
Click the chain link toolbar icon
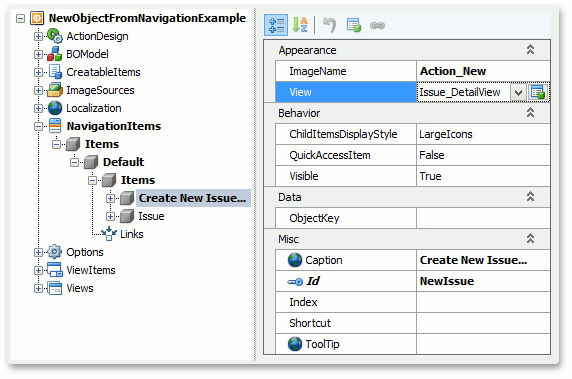(377, 26)
